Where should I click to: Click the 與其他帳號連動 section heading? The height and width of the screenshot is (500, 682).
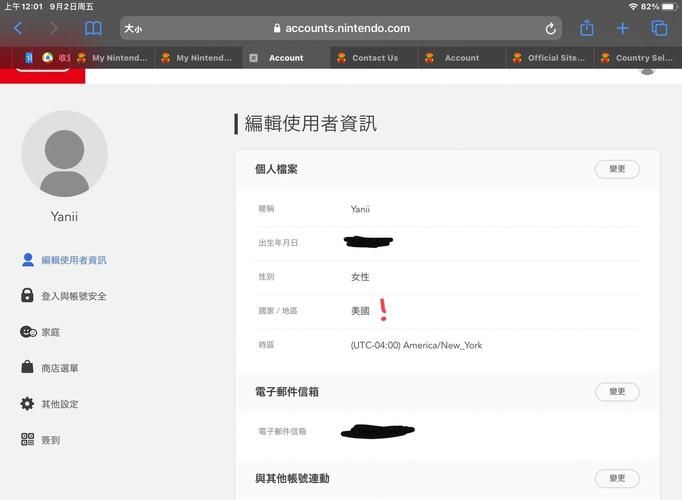click(x=292, y=478)
